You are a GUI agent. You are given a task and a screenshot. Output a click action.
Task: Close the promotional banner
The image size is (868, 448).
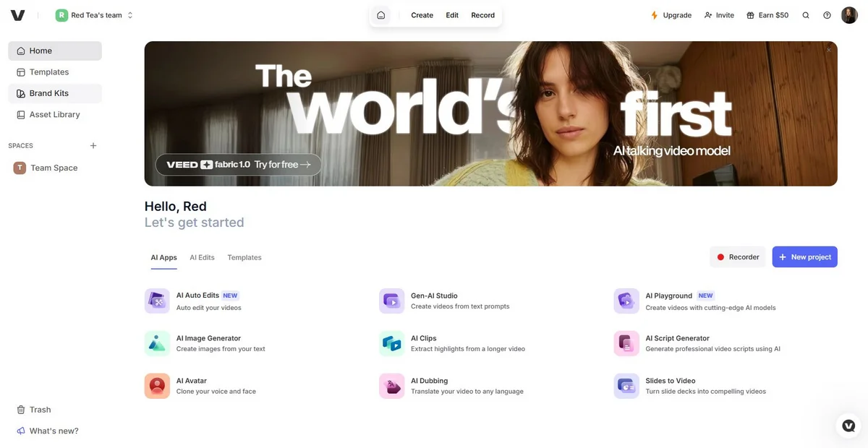pos(829,50)
